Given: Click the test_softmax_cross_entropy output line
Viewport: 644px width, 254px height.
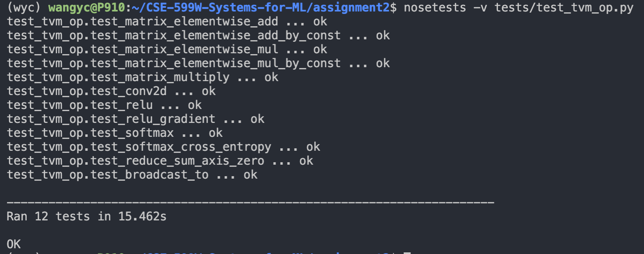Looking at the screenshot, I should point(163,147).
